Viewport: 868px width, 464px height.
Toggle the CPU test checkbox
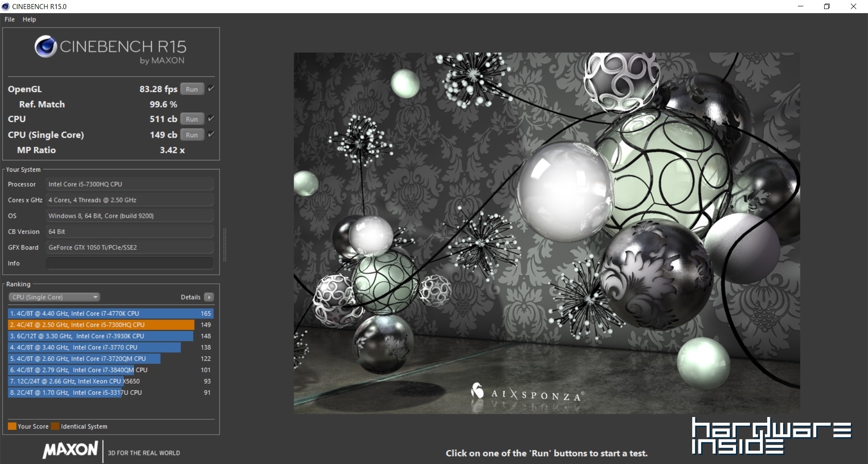tap(211, 119)
